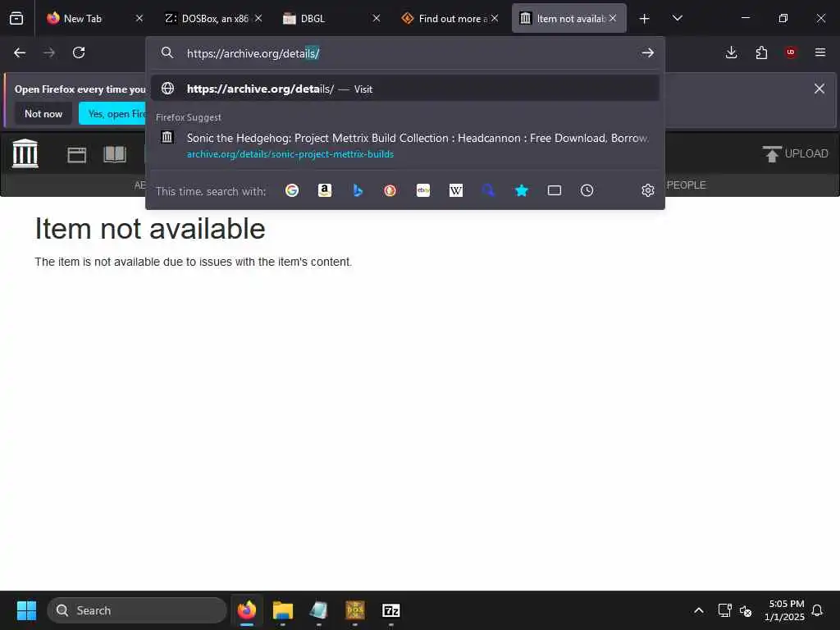Go back with the back arrow
This screenshot has width=840, height=630.
click(x=20, y=52)
